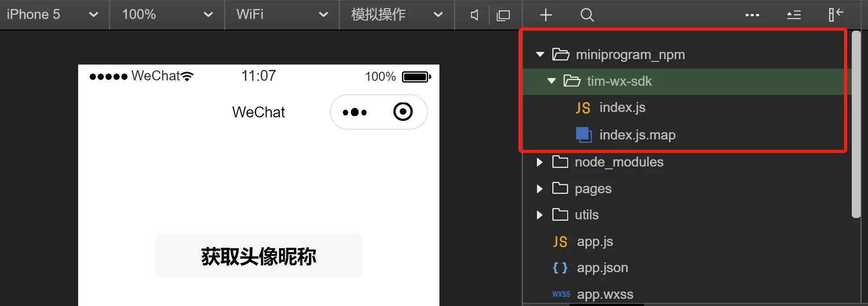Expand the node_modules folder arrow
This screenshot has width=868, height=306.
click(539, 162)
